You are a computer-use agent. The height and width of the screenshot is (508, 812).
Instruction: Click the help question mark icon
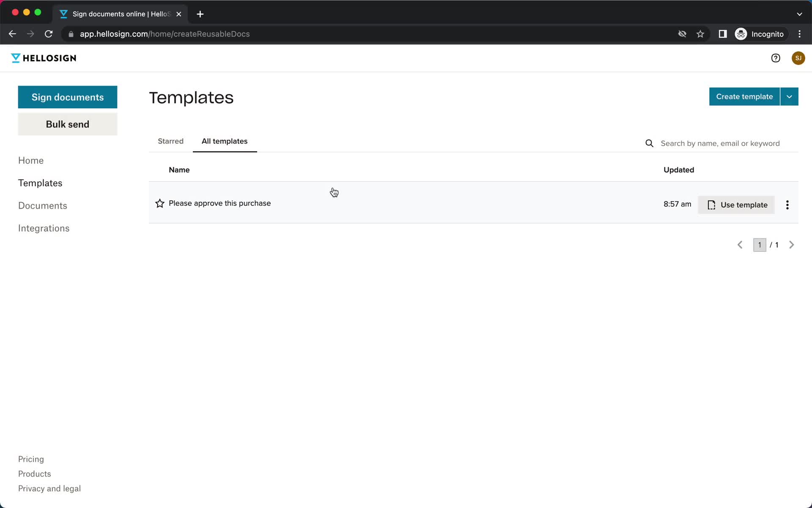[775, 58]
